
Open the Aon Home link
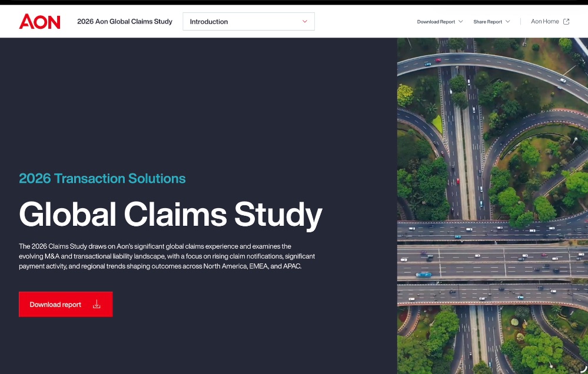point(550,21)
